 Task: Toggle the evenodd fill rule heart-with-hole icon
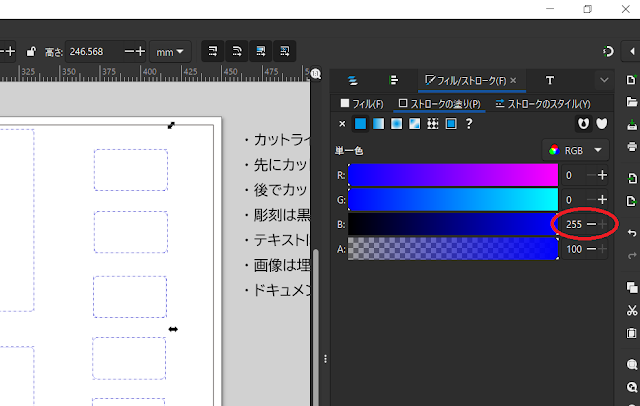[584, 124]
